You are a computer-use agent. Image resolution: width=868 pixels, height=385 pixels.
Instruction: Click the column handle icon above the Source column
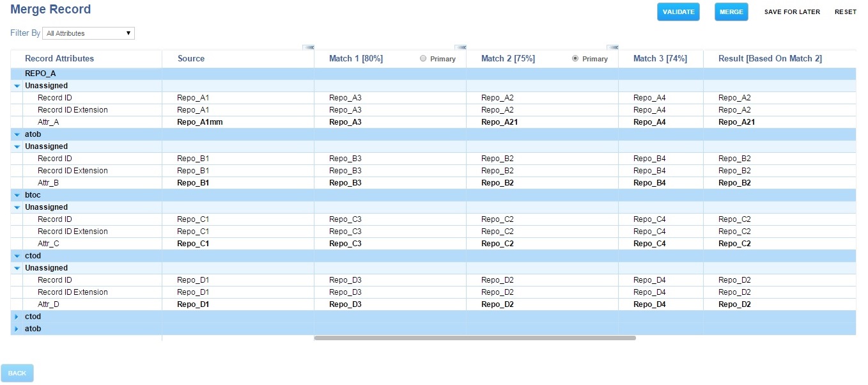pyautogui.click(x=308, y=47)
